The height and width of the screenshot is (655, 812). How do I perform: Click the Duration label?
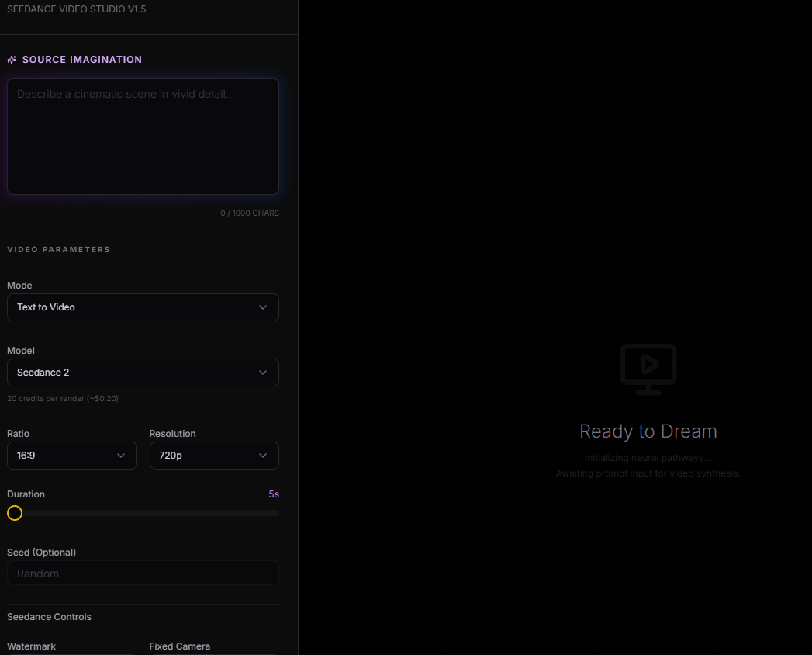click(26, 494)
